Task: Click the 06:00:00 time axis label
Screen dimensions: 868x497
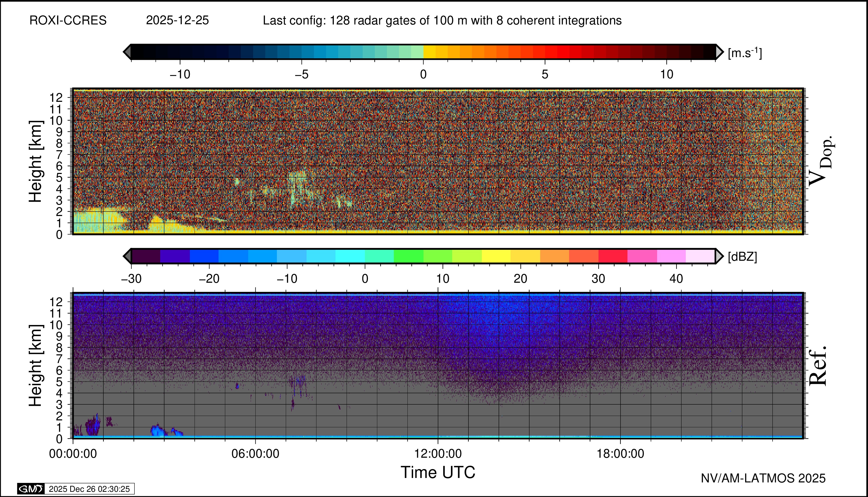Action: pos(255,454)
